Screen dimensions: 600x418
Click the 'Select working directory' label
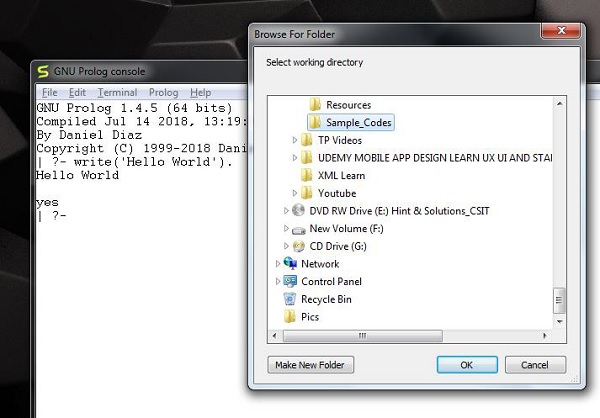pos(315,62)
